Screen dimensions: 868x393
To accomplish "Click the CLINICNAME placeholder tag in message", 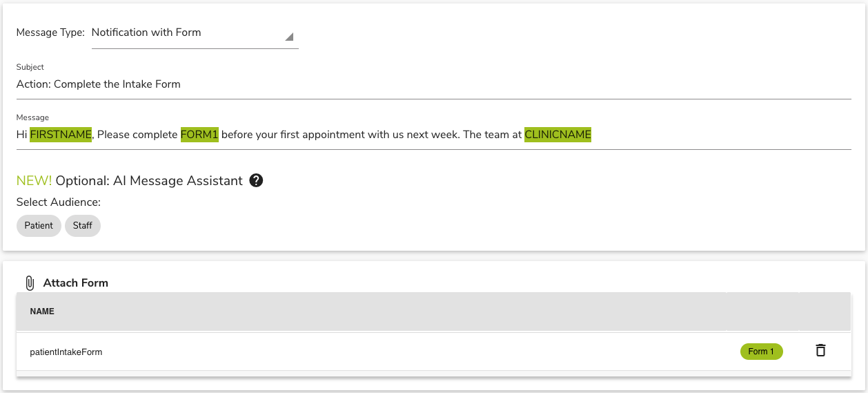I will [558, 135].
